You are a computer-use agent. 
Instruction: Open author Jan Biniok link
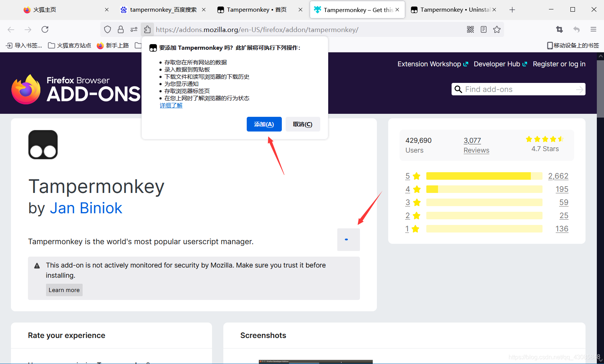pyautogui.click(x=86, y=208)
